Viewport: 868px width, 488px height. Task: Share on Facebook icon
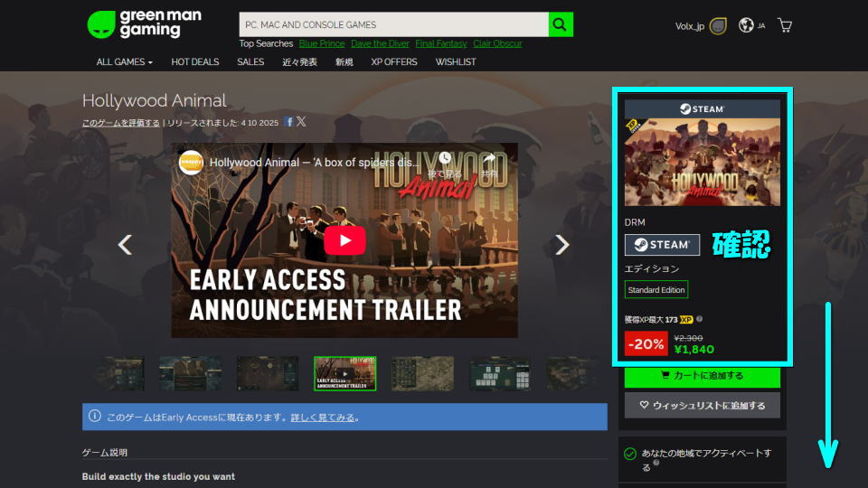tap(288, 122)
